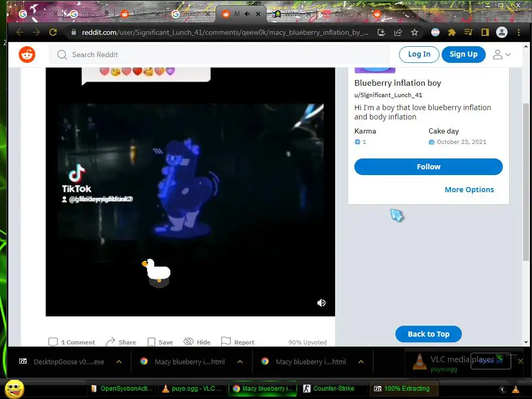The image size is (532, 399).
Task: Click the 90% Upvoted text
Action: 308,342
